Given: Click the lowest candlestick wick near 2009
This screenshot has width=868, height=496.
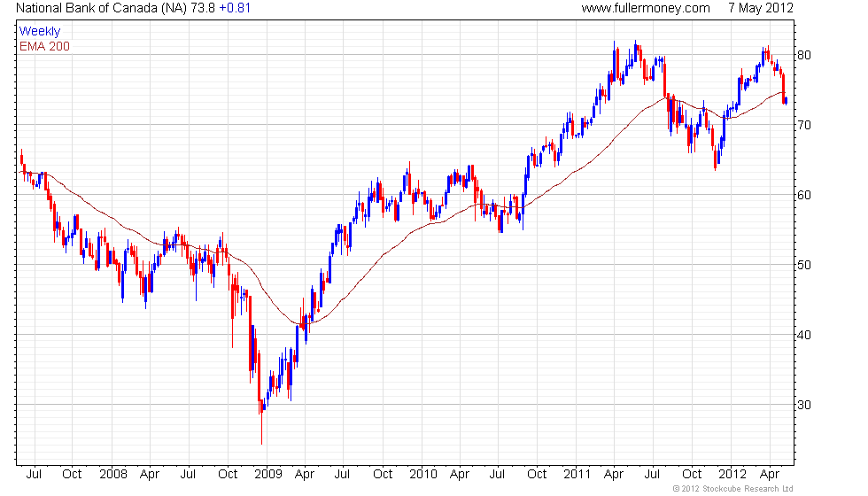Looking at the screenshot, I should [x=262, y=429].
